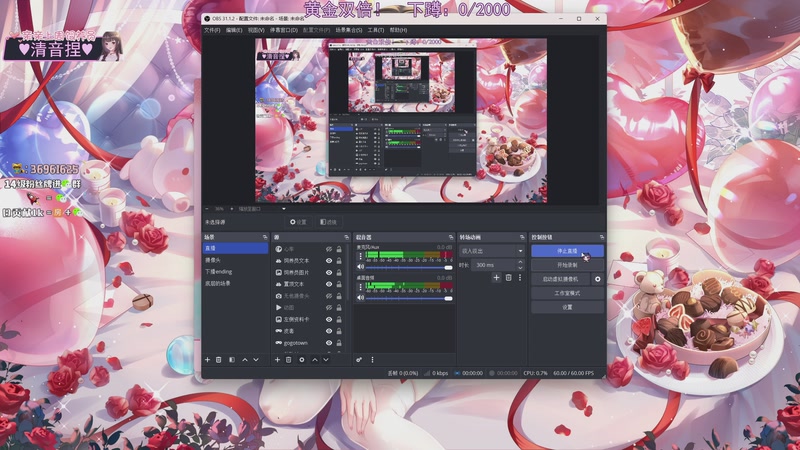Mute the 桌面音频 speaker icon
The image size is (800, 450).
[x=361, y=297]
